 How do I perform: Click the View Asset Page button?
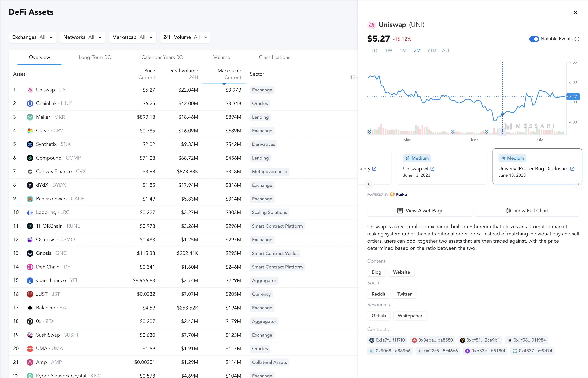click(420, 211)
